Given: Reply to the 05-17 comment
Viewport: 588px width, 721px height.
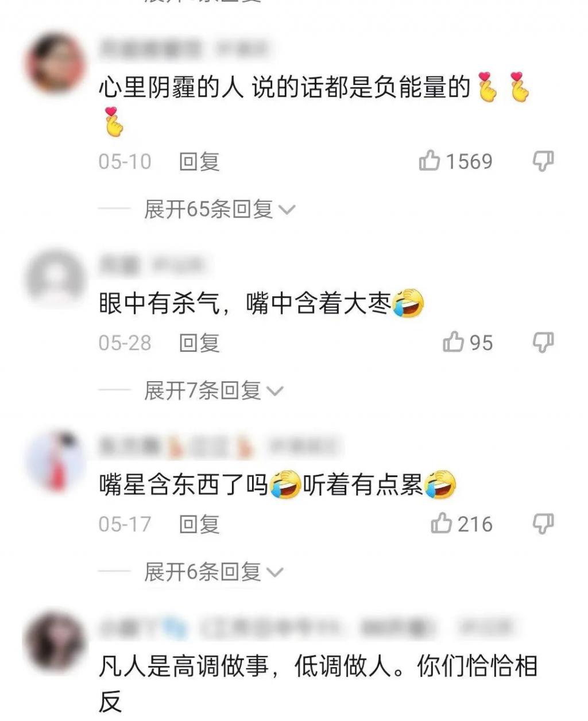Looking at the screenshot, I should pyautogui.click(x=199, y=524).
